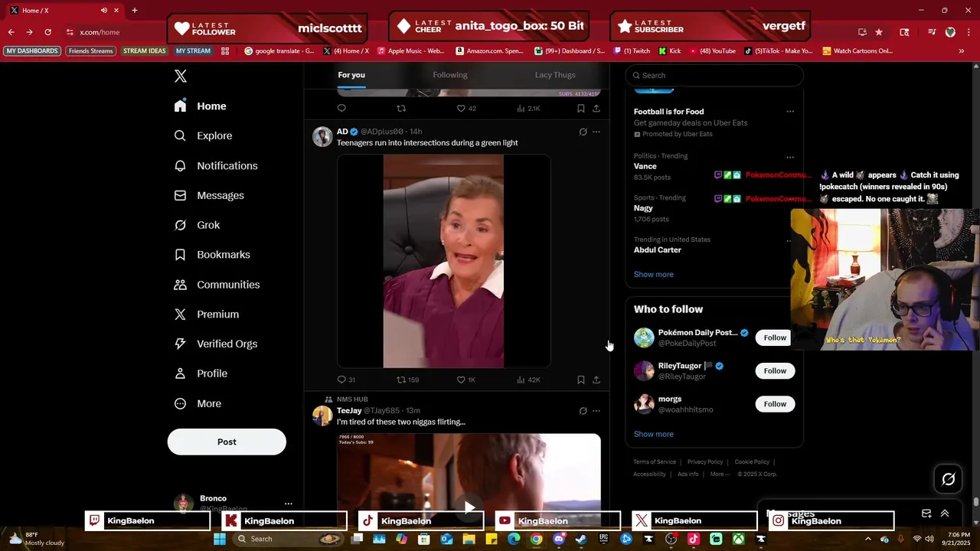The height and width of the screenshot is (551, 980).
Task: Open Messages from the left sidebar
Action: (x=210, y=195)
